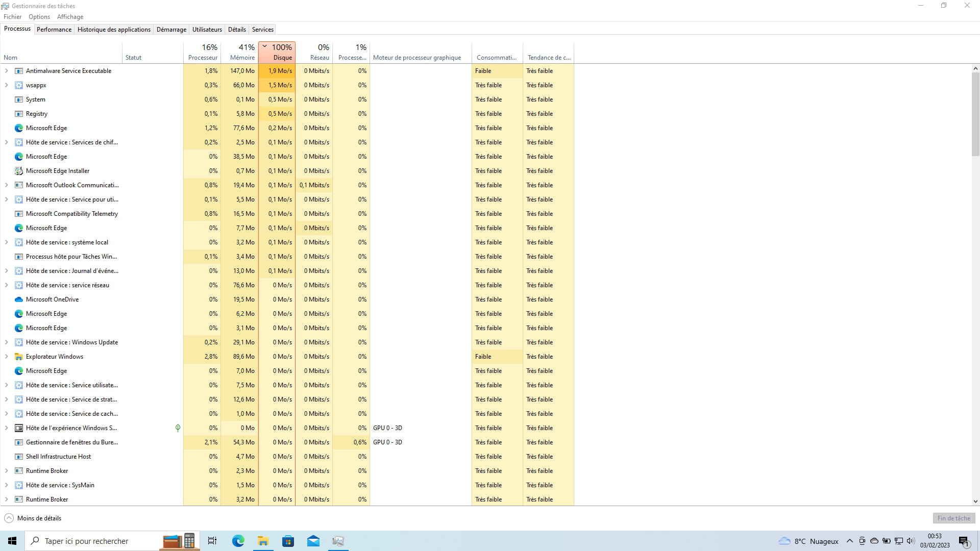Viewport: 980px width, 551px height.
Task: Click the Fin de tâche button
Action: [954, 518]
